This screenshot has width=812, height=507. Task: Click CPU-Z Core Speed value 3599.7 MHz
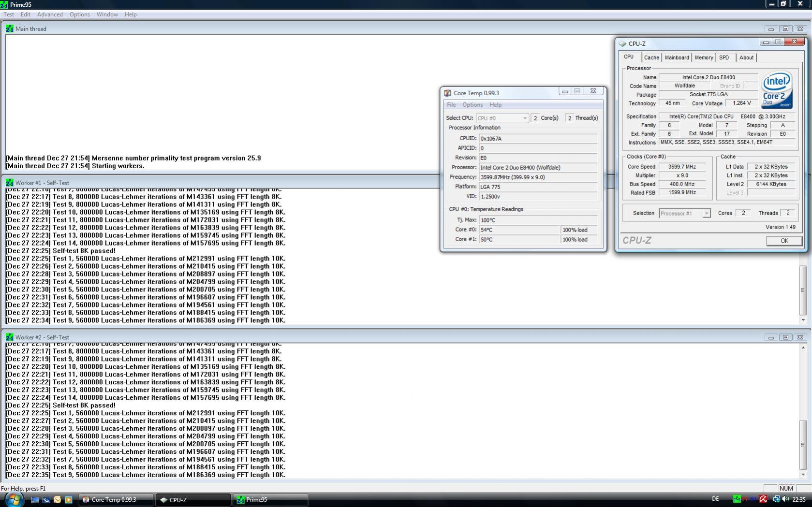pyautogui.click(x=682, y=167)
